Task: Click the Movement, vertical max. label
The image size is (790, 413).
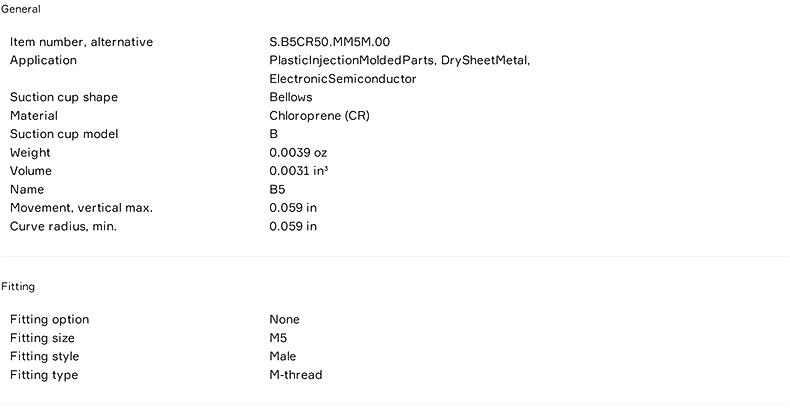Action: click(x=81, y=208)
